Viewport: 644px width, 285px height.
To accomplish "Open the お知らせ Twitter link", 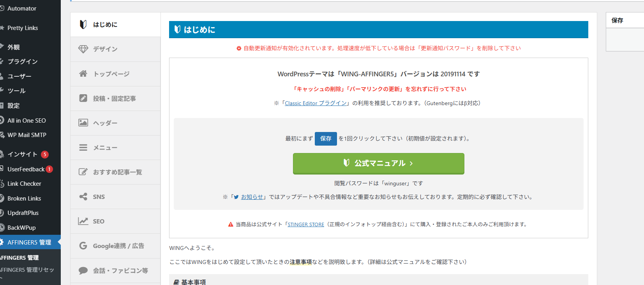I will (x=252, y=197).
